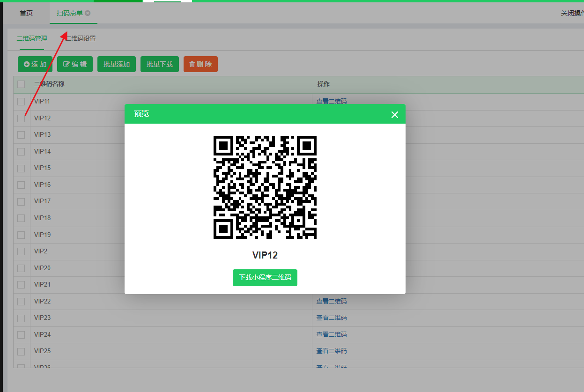The height and width of the screenshot is (392, 584).
Task: Switch to the 首页 tab
Action: click(x=26, y=13)
